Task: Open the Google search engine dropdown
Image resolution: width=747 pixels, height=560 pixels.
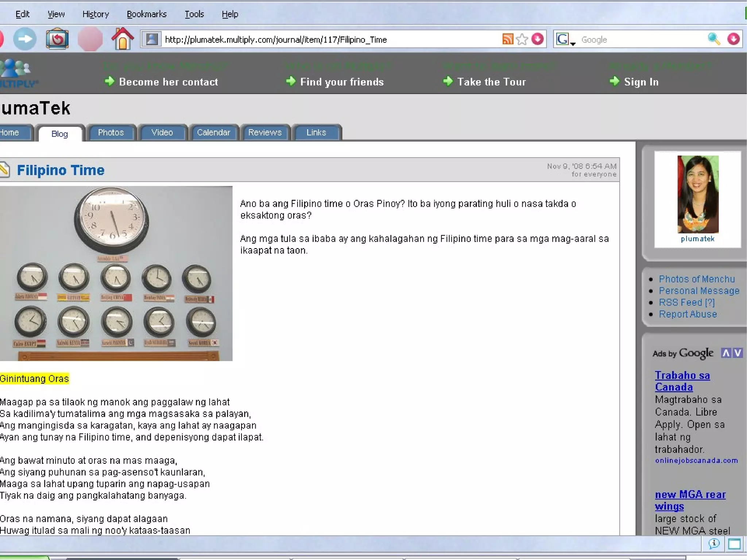Action: (565, 39)
